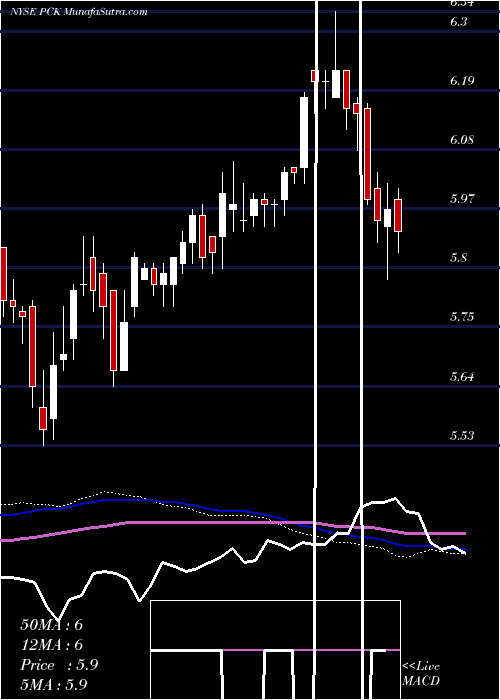Select the 5.75 price axis label
This screenshot has height=700, width=500.
pyautogui.click(x=462, y=317)
